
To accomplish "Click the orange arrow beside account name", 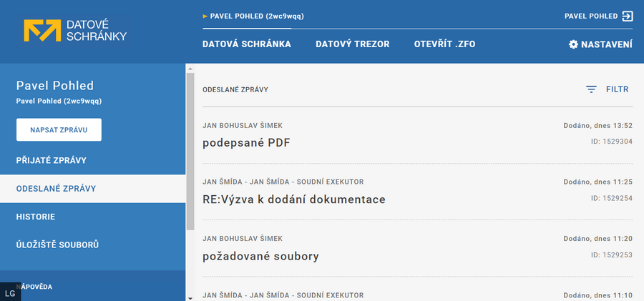I will click(205, 15).
